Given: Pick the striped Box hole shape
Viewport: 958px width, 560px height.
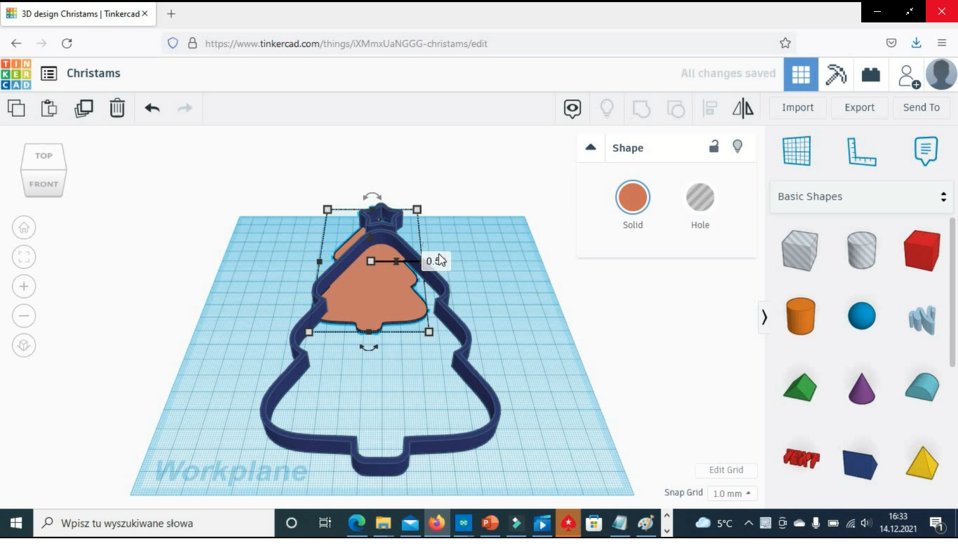Looking at the screenshot, I should point(800,250).
